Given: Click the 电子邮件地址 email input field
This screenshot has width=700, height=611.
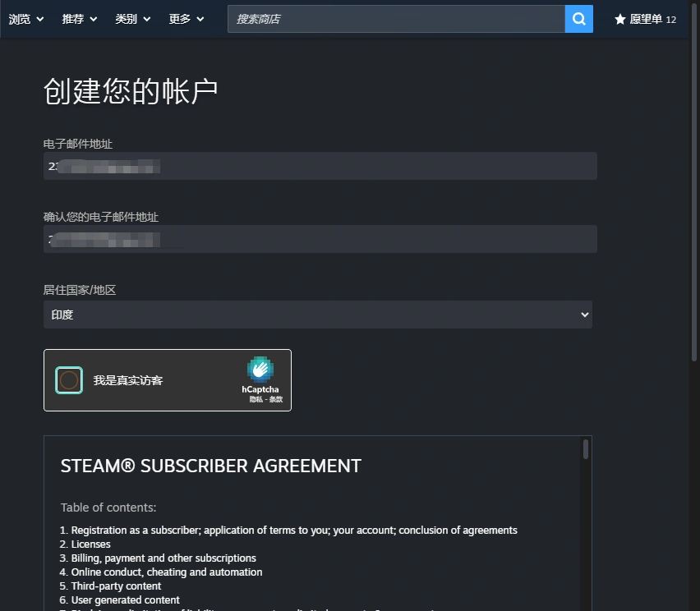Looking at the screenshot, I should (320, 166).
